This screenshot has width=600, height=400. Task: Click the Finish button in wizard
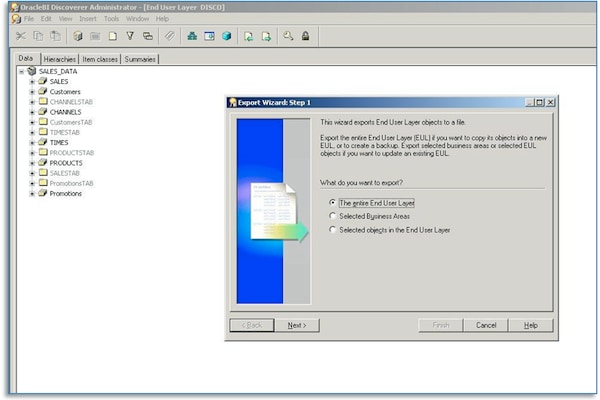point(441,325)
